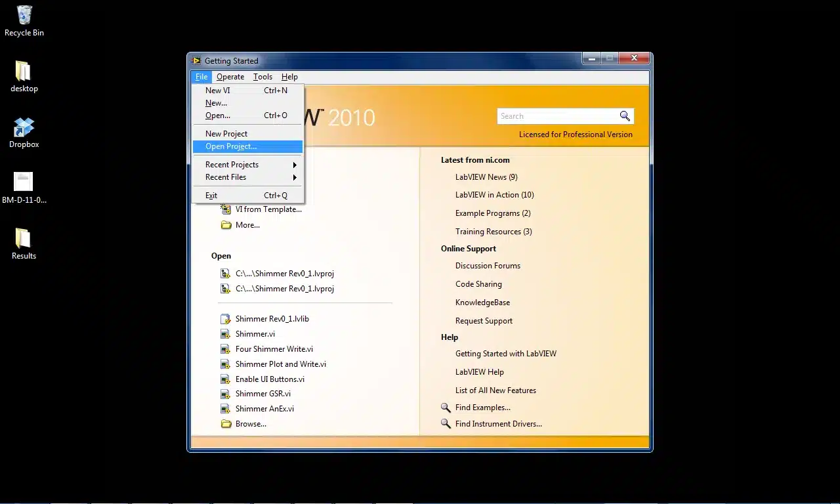Viewport: 840px width, 504px height.
Task: Click the More... folder icon
Action: 226,225
